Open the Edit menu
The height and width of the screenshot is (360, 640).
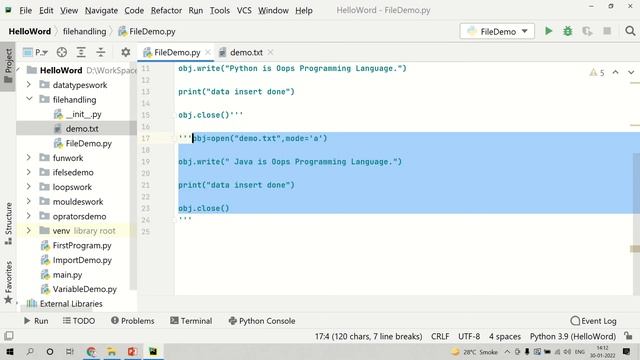pyautogui.click(x=46, y=10)
